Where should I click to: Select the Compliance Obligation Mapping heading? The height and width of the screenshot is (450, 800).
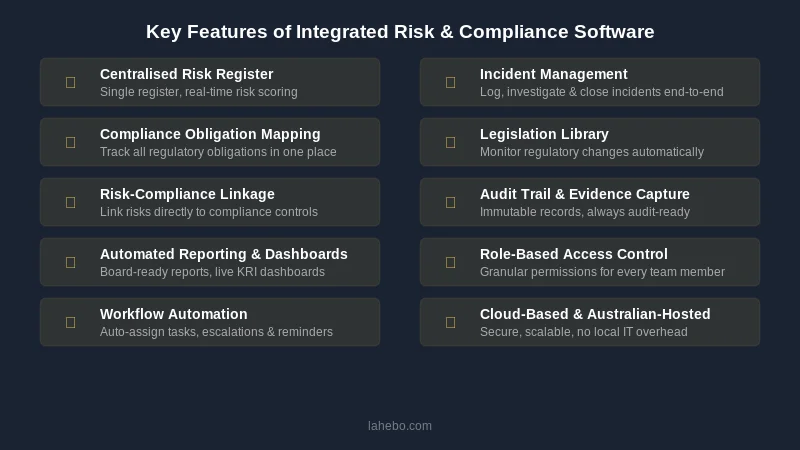[x=210, y=134]
